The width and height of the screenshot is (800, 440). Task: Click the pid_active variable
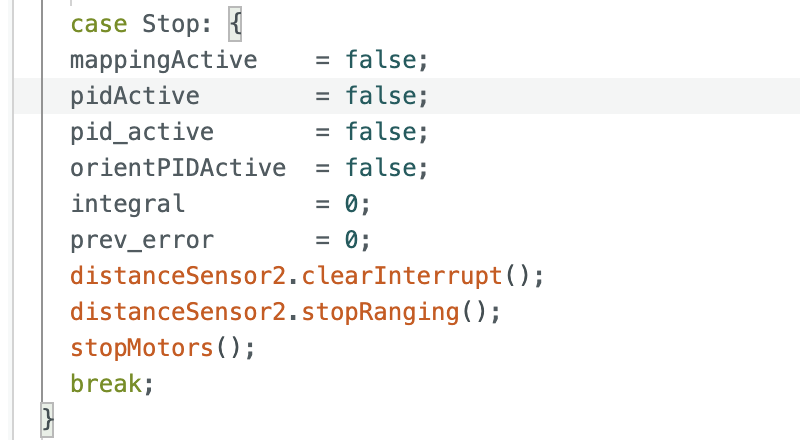coord(142,132)
